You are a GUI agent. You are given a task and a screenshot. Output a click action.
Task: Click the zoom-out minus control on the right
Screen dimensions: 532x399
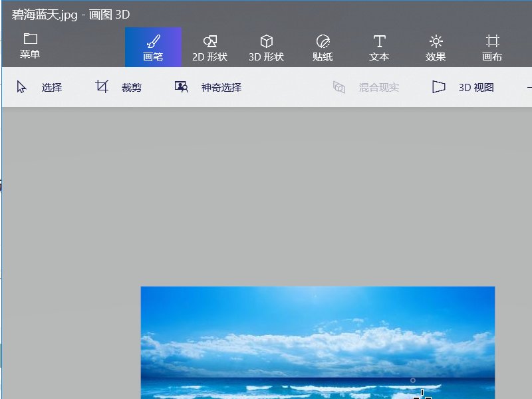529,86
